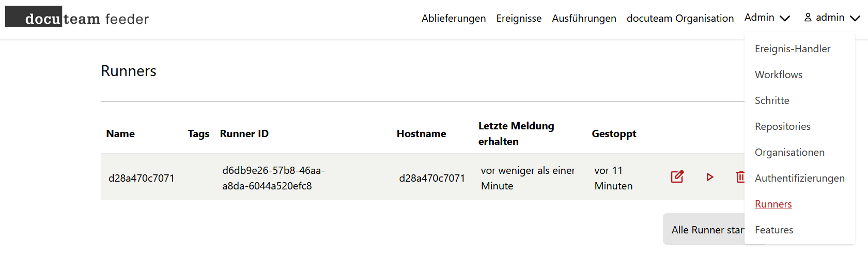Choose Authentifizierungen in the Admin dropdown
Screen dimensions: 868x266
[x=799, y=178]
